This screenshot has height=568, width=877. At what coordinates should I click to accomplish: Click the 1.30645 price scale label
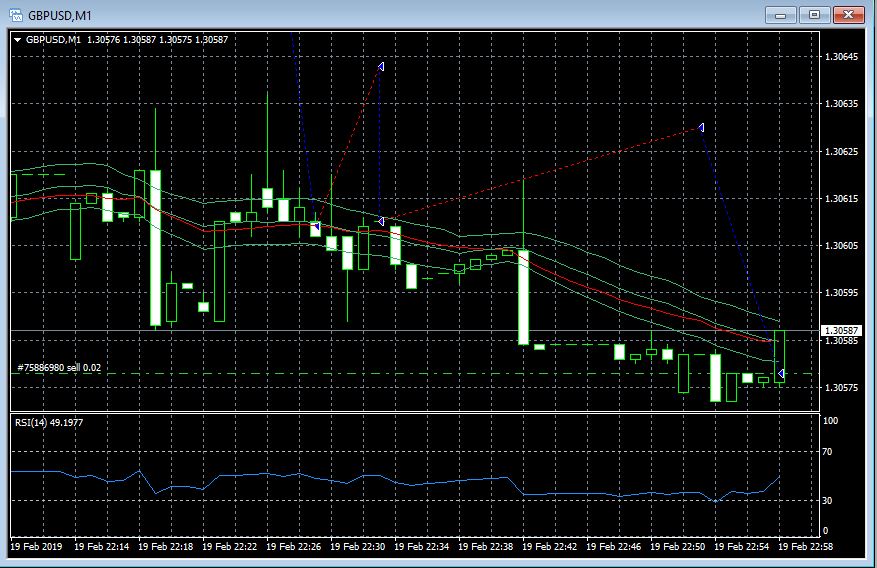click(x=841, y=56)
